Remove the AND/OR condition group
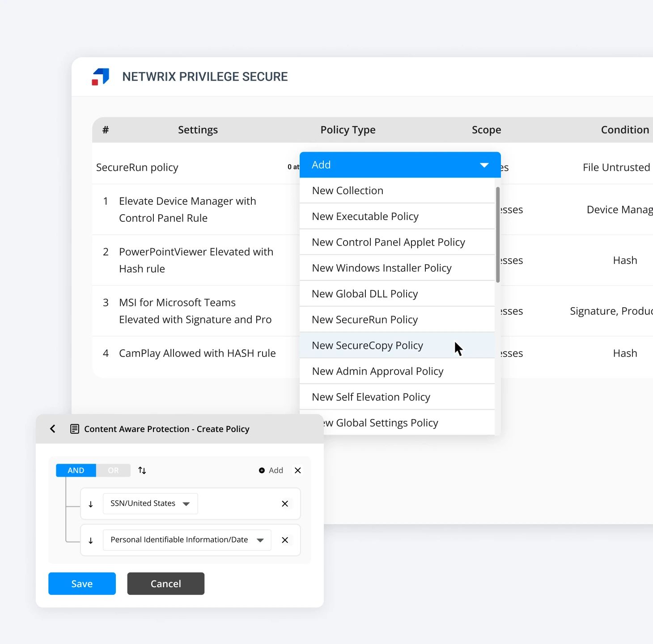The image size is (653, 644). pyautogui.click(x=298, y=470)
